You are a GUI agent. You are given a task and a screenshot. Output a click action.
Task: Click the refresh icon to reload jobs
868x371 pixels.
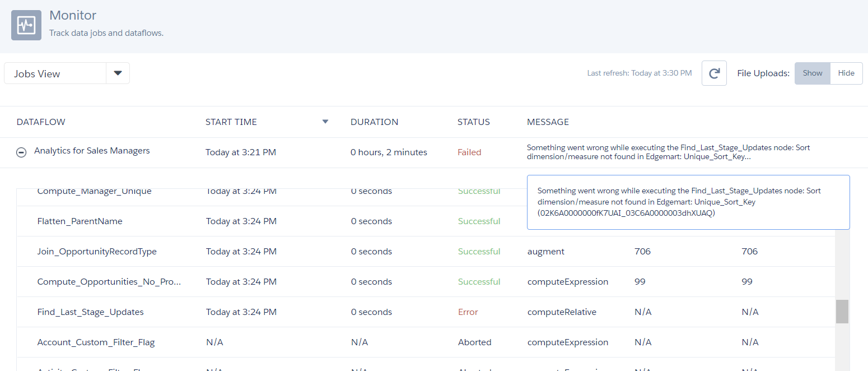[714, 73]
